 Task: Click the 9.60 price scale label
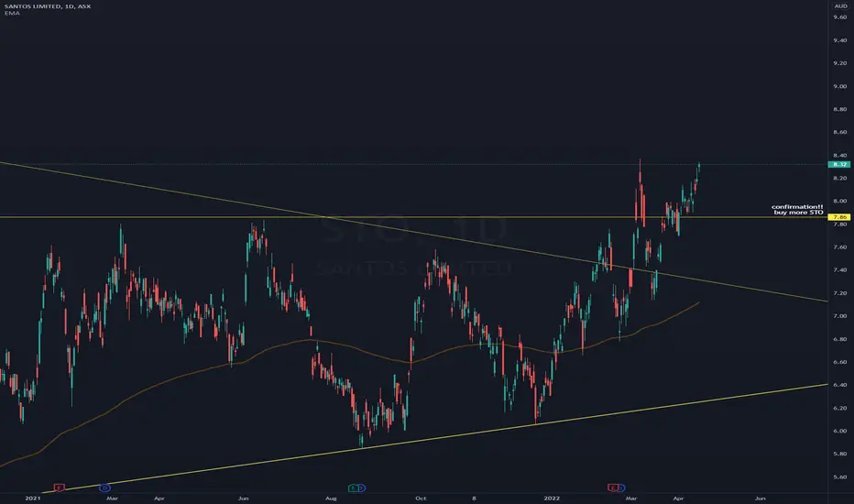click(840, 17)
